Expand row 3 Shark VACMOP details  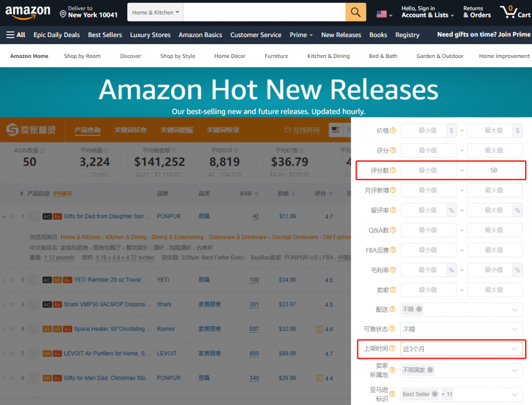pos(5,305)
